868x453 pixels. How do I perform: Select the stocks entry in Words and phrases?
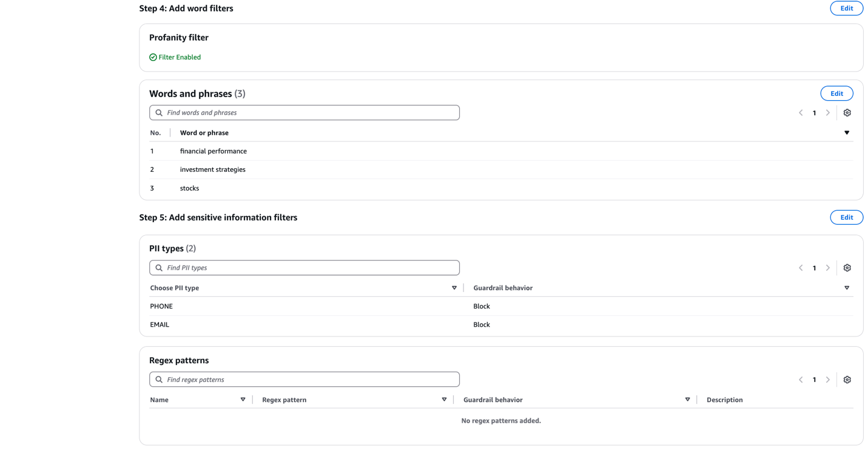point(189,188)
